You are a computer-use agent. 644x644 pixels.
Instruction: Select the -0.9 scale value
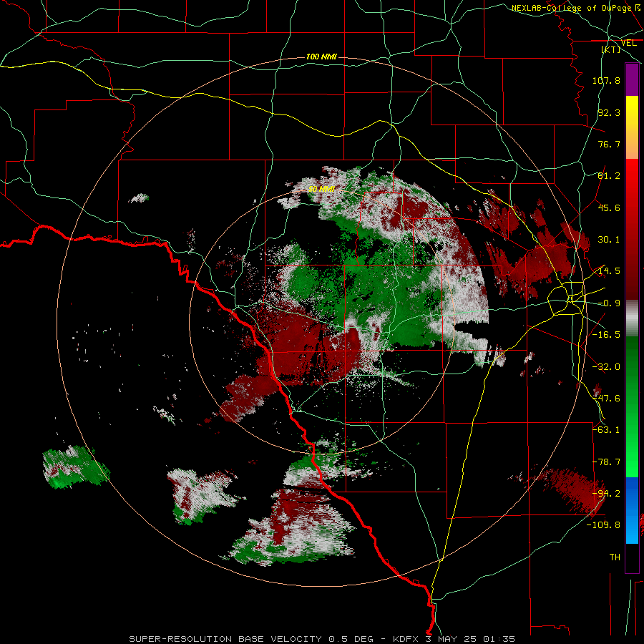click(x=609, y=303)
